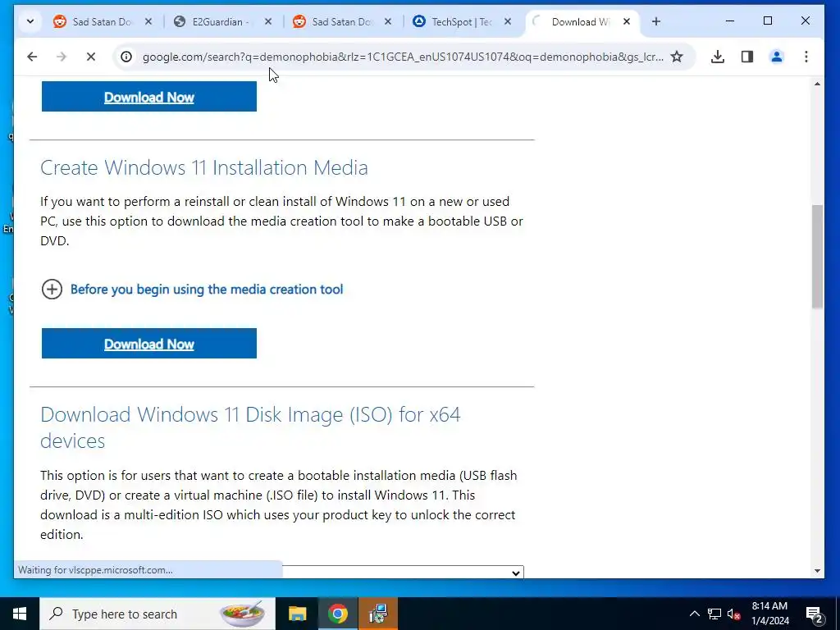The image size is (840, 630).
Task: Open the Windows Start menu
Action: 20,614
